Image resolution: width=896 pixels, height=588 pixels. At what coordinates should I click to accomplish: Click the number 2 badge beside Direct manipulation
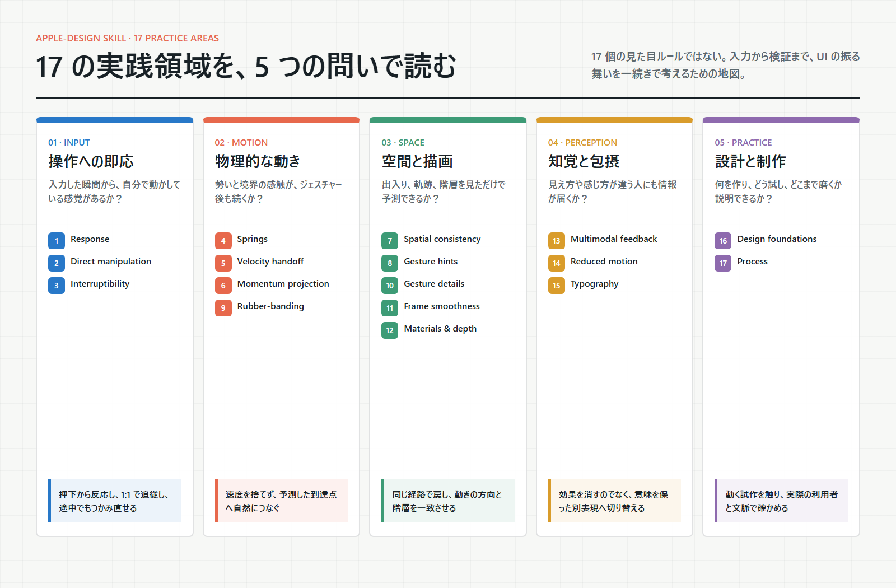pyautogui.click(x=57, y=263)
